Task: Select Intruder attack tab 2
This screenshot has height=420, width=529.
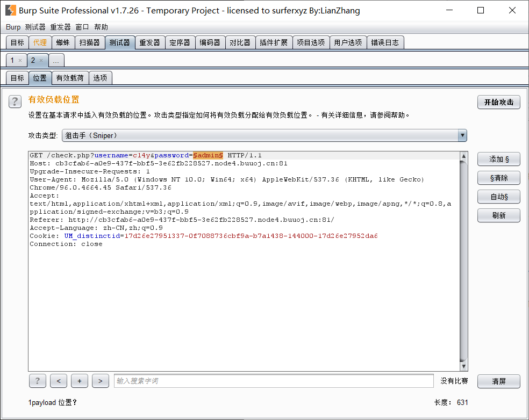Action: tap(33, 60)
